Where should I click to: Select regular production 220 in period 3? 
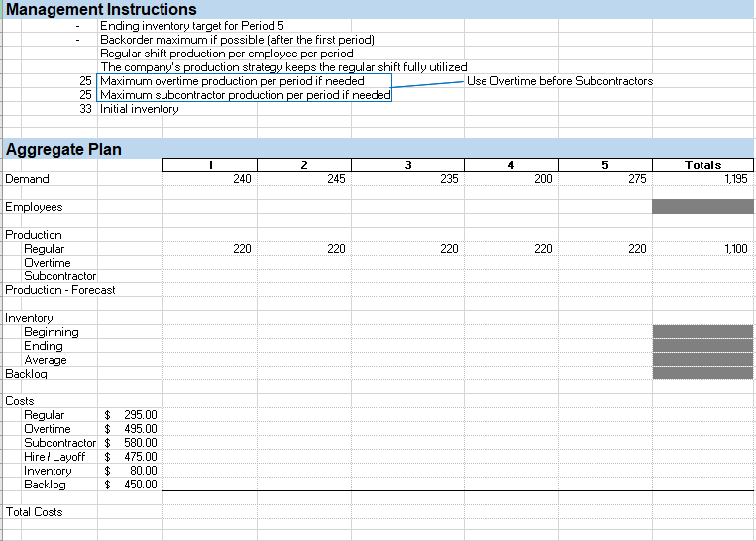[449, 249]
